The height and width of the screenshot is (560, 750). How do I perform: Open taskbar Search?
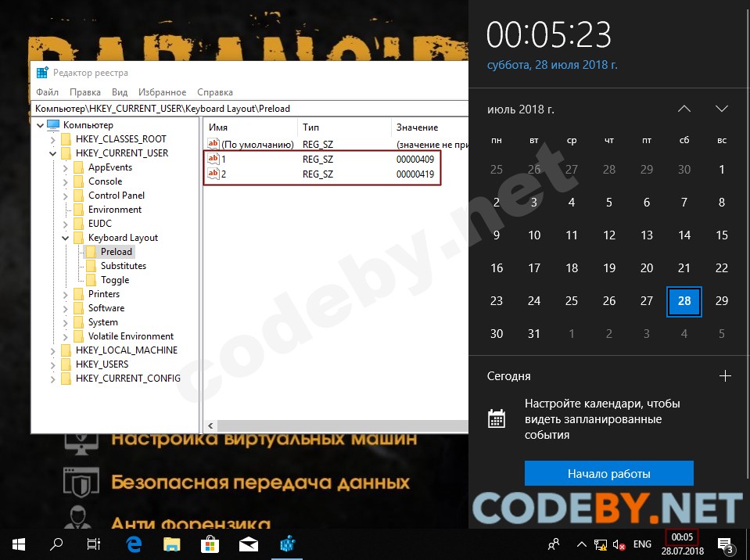coord(56,544)
